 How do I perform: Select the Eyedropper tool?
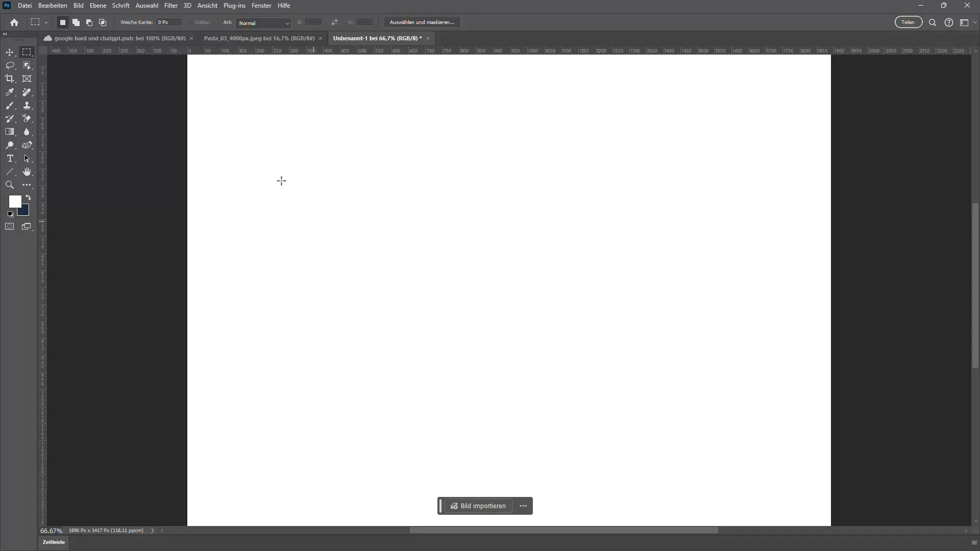(x=10, y=91)
